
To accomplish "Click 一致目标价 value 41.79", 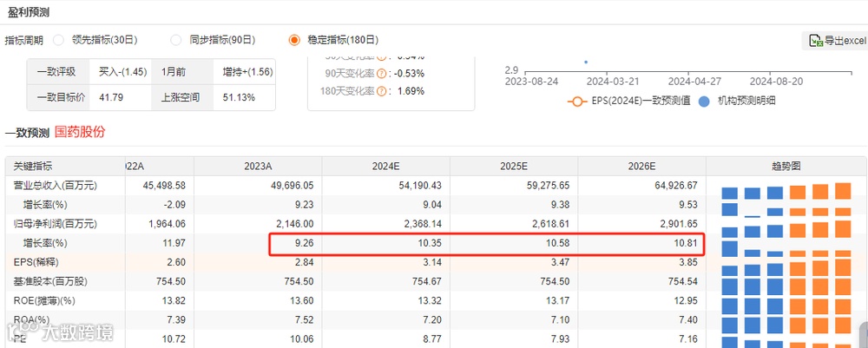I will coord(111,98).
